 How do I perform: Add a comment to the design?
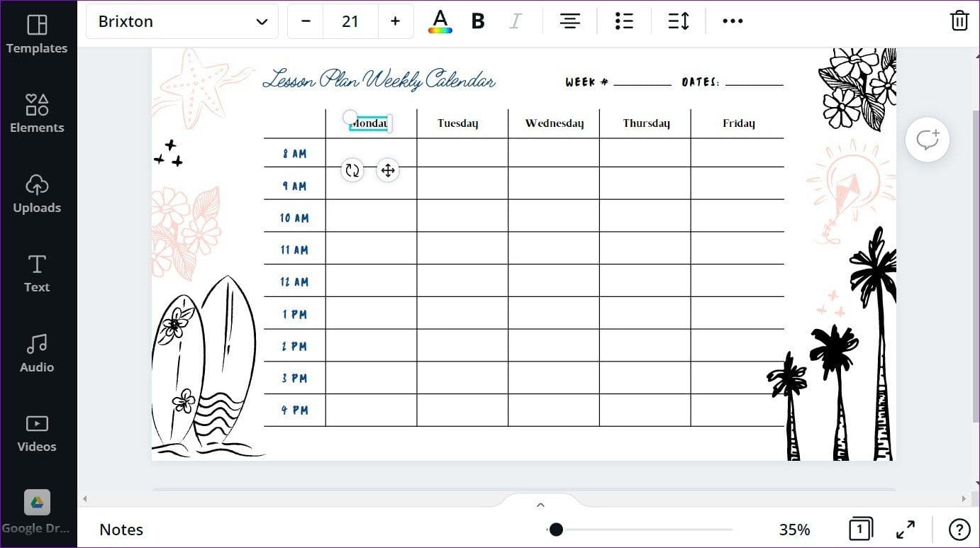(928, 140)
